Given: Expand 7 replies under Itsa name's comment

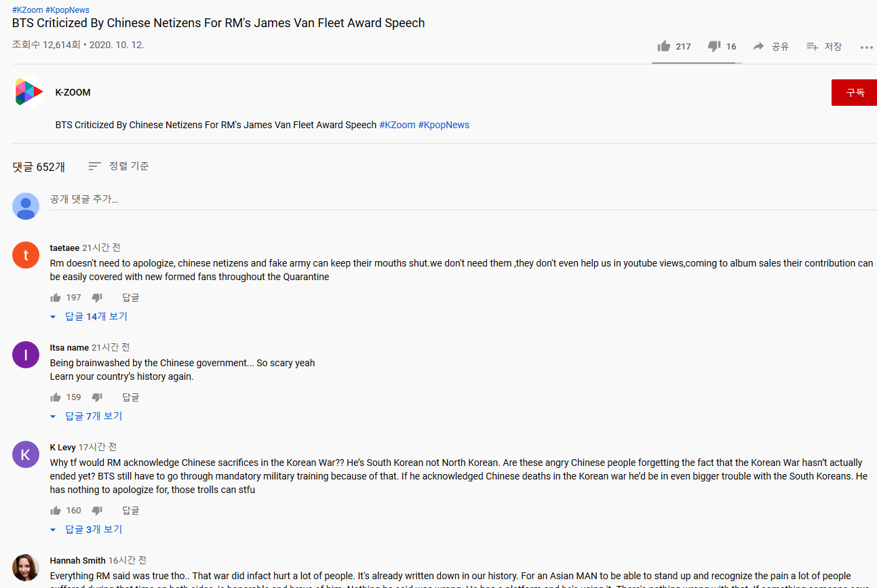Looking at the screenshot, I should [x=86, y=416].
